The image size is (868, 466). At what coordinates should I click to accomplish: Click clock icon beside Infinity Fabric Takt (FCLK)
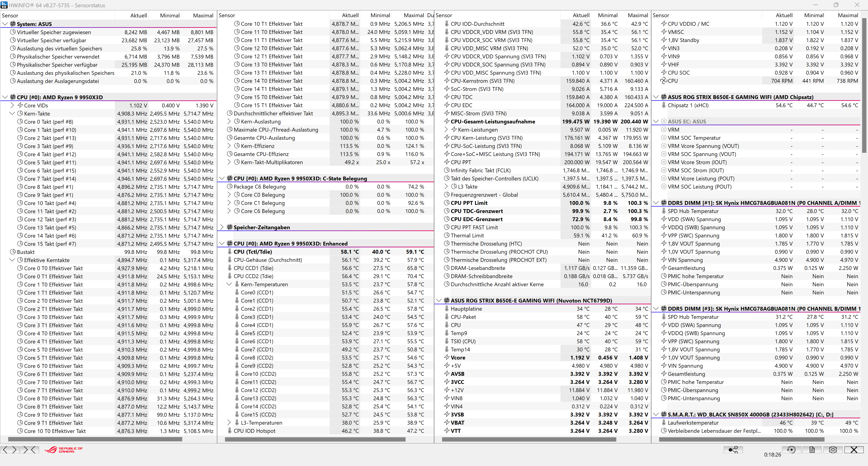click(447, 170)
